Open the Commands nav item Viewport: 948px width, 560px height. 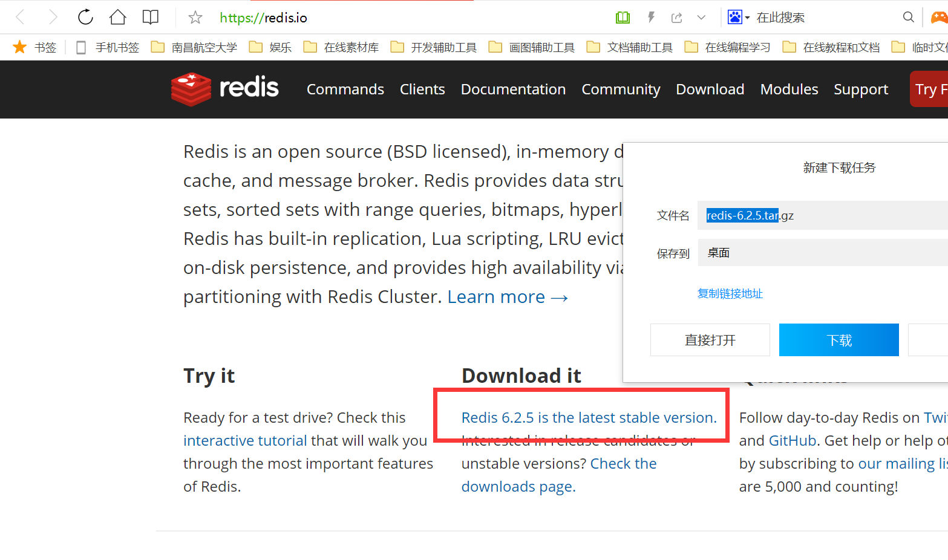click(345, 90)
